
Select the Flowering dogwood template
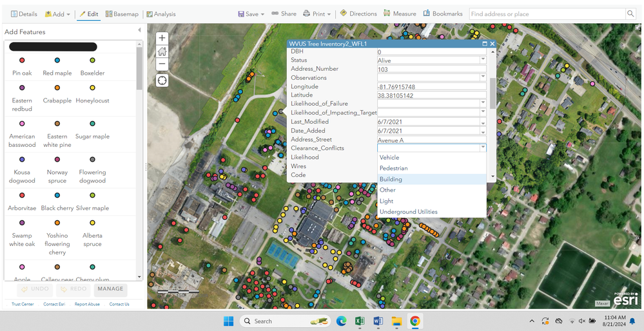(92, 170)
